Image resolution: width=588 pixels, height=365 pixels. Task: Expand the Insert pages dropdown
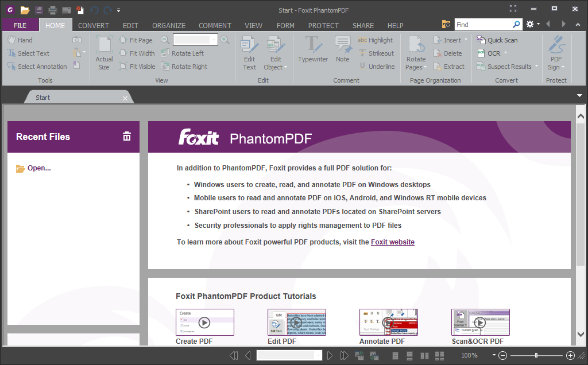tap(466, 40)
